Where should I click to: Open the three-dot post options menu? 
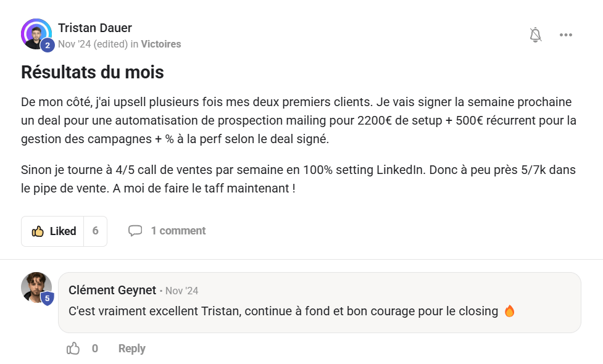566,35
